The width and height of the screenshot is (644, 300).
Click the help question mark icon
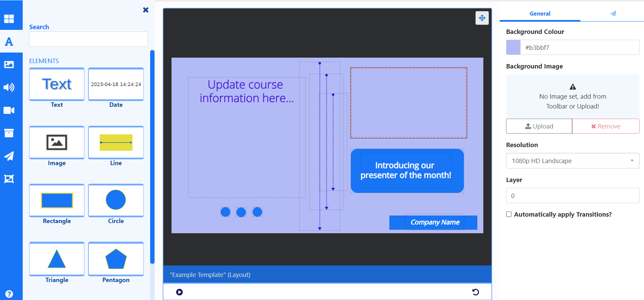tap(9, 294)
